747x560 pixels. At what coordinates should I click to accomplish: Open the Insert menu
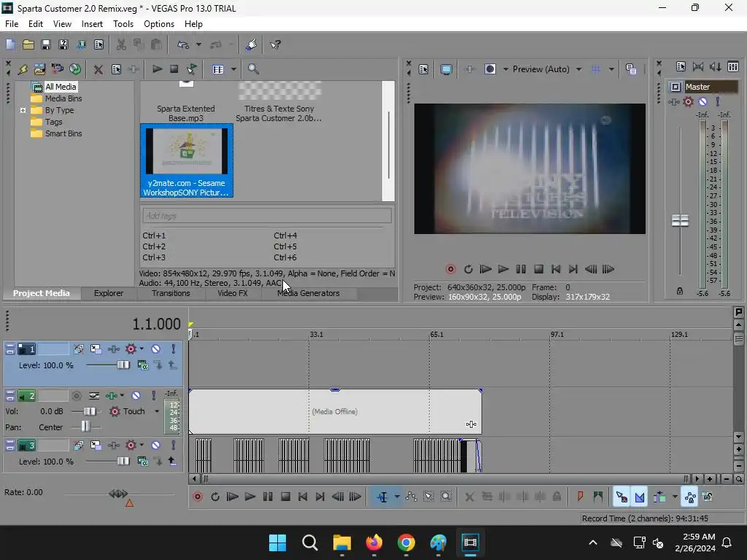[92, 24]
